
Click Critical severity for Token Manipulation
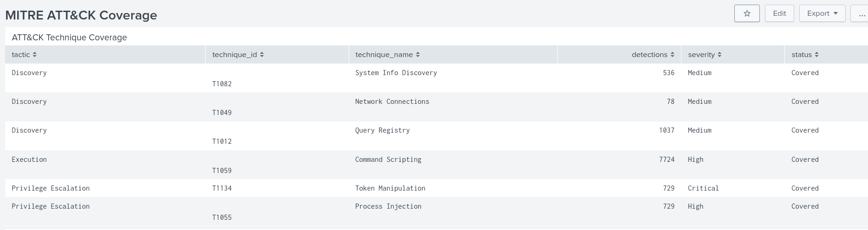[x=703, y=188]
